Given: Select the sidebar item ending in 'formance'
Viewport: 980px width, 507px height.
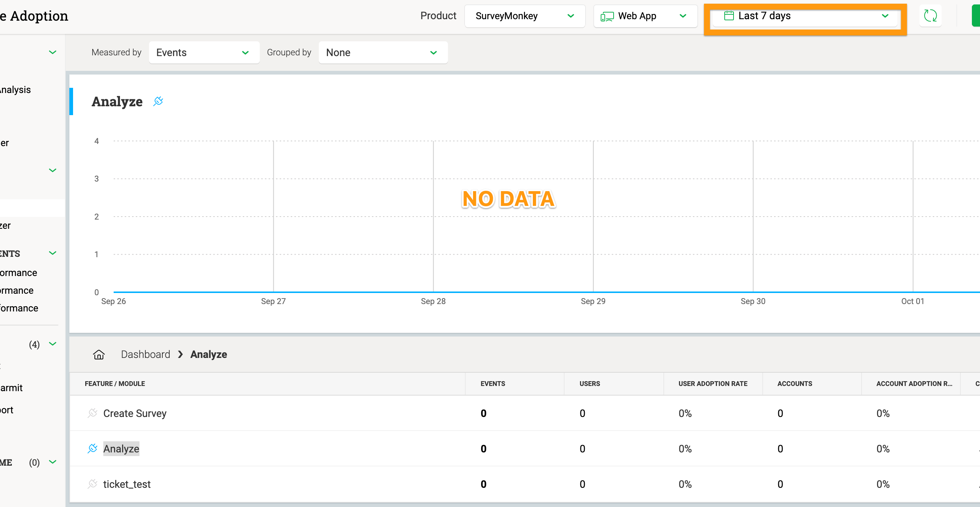Looking at the screenshot, I should point(19,308).
